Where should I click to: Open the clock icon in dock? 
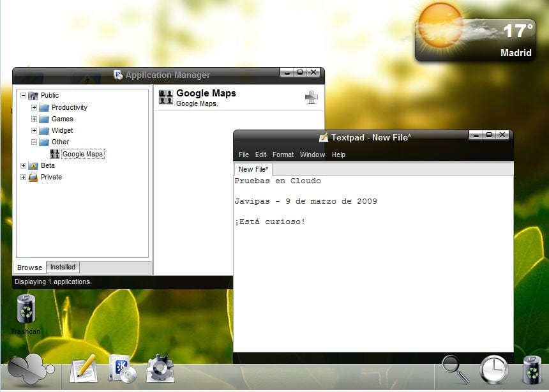494,370
